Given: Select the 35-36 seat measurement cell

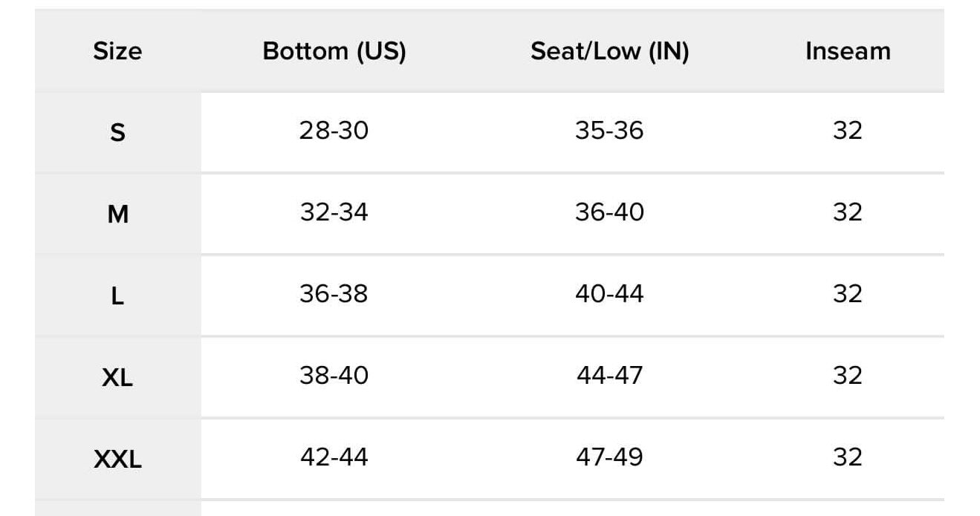Looking at the screenshot, I should (x=609, y=131).
